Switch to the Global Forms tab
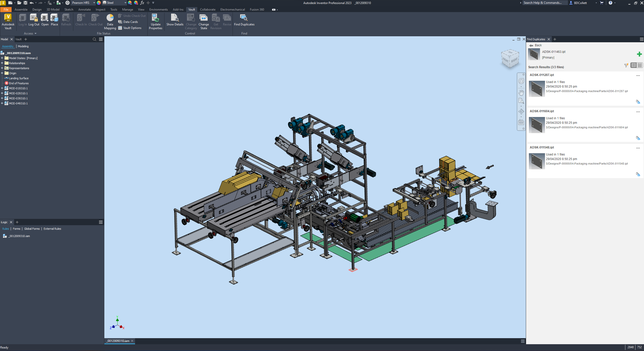 [x=32, y=229]
